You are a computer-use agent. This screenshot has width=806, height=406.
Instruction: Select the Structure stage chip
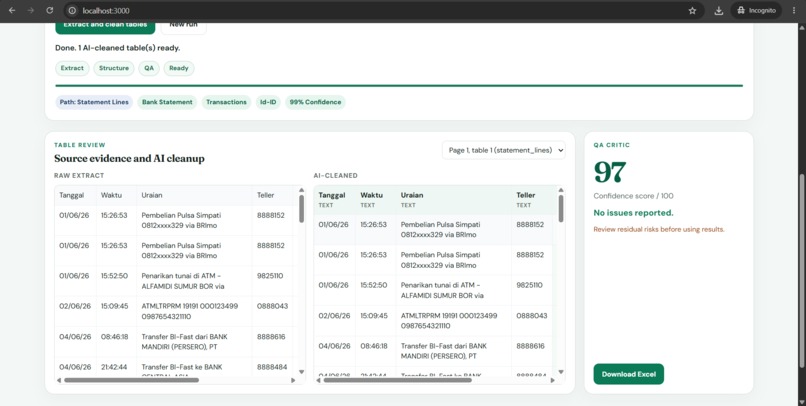(x=114, y=68)
